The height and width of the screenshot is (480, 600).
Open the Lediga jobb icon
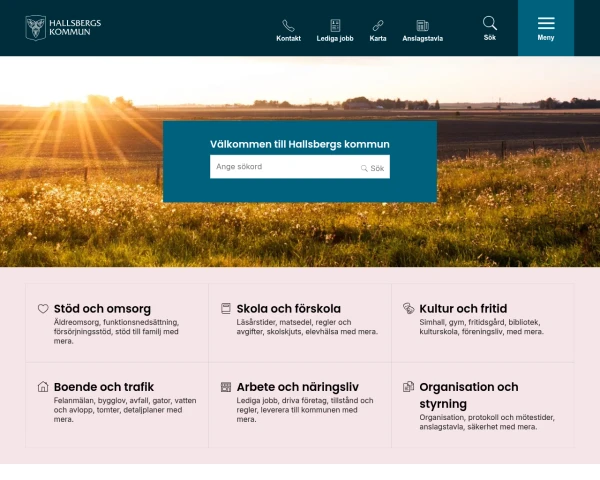pos(335,26)
